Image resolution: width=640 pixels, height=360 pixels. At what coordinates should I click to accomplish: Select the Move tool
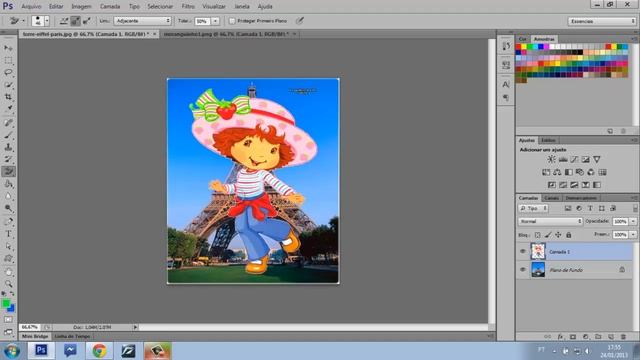tap(8, 48)
